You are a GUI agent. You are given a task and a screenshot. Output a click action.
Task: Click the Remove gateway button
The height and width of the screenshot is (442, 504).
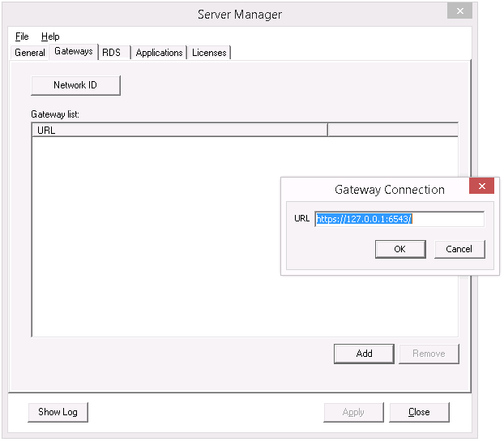(429, 354)
